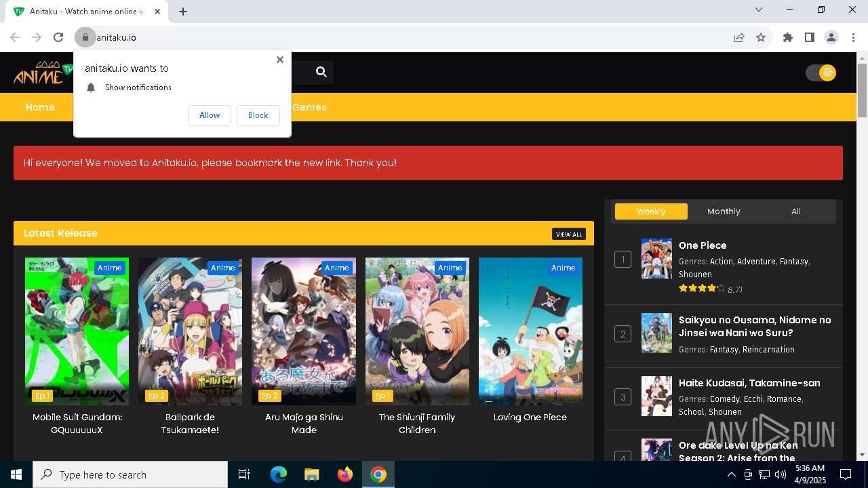Screen dimensions: 868x488
Task: Open the taskbar volume icon
Action: pyautogui.click(x=781, y=474)
